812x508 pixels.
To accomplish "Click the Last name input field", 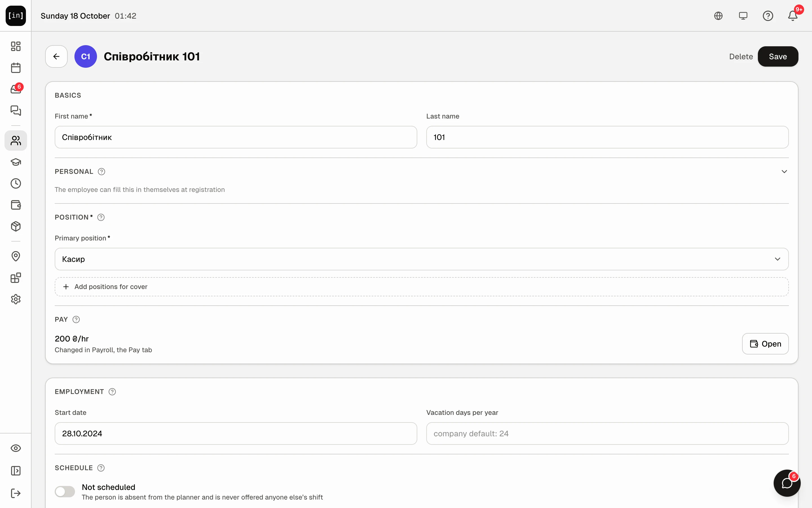I will pyautogui.click(x=607, y=137).
